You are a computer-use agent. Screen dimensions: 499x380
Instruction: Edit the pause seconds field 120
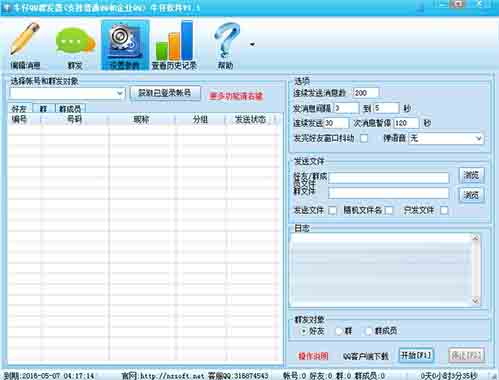click(406, 123)
